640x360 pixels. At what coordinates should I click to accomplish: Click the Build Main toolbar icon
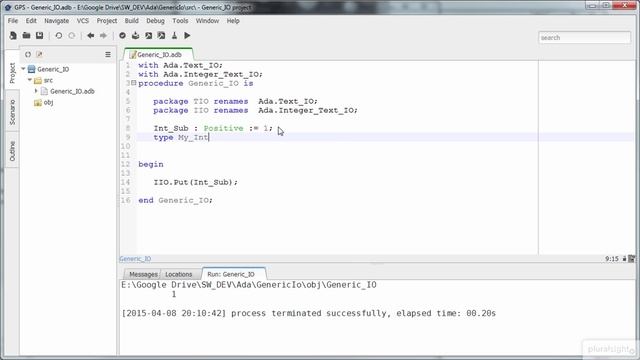click(149, 36)
